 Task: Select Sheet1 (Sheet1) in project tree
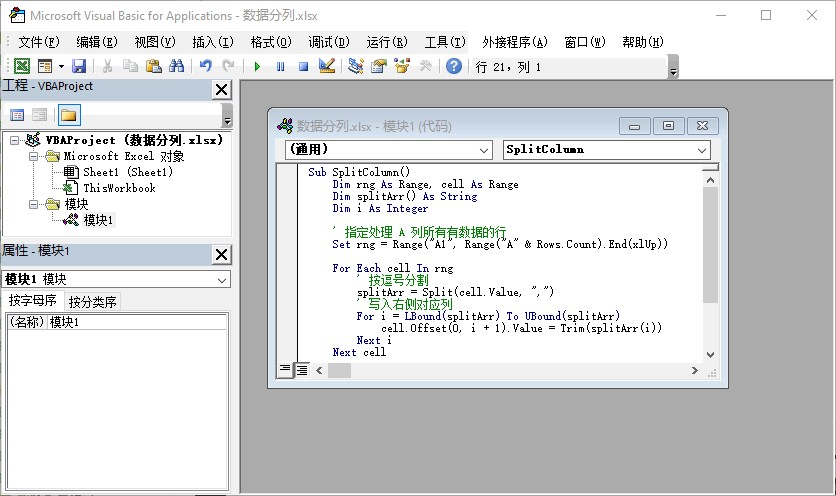pyautogui.click(x=128, y=172)
